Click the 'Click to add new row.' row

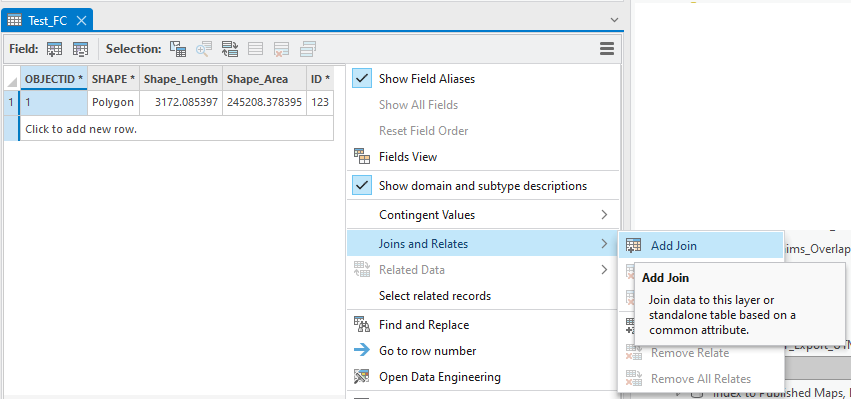[176, 129]
